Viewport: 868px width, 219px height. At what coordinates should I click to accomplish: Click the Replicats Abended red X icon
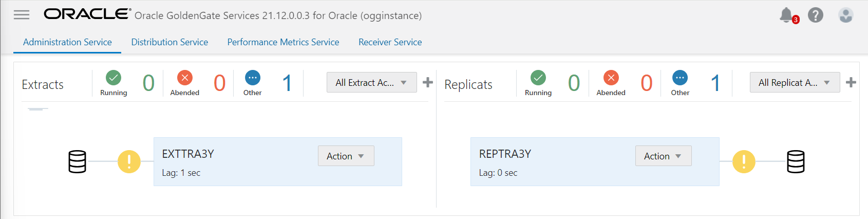(611, 78)
